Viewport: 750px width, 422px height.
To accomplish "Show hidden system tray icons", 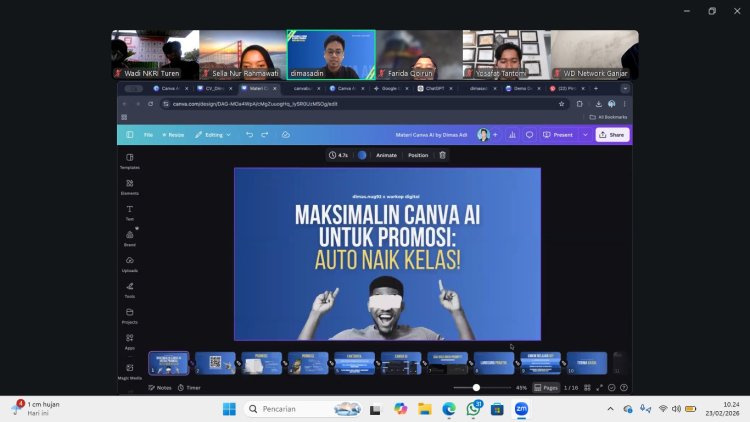I will click(x=610, y=409).
